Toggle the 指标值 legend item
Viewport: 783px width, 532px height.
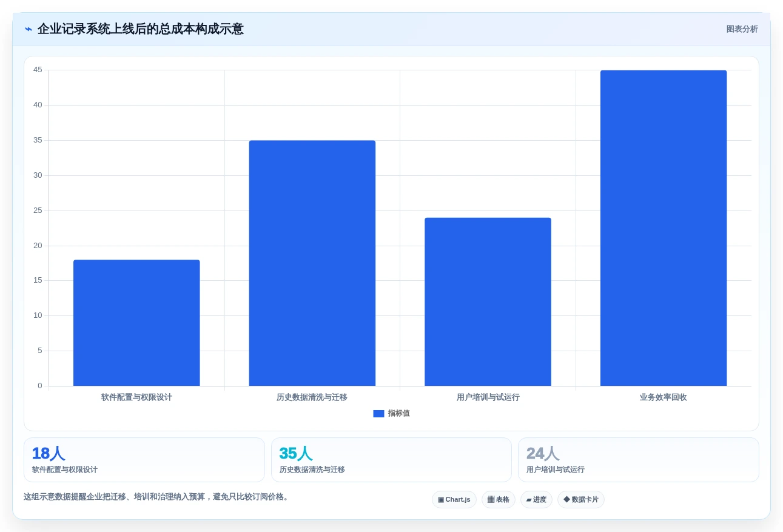click(x=391, y=413)
